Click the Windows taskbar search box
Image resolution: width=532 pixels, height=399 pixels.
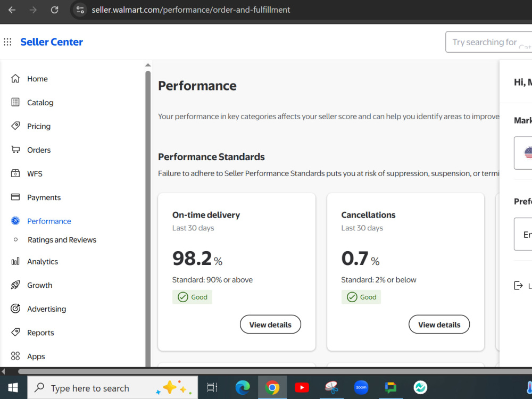tap(113, 387)
